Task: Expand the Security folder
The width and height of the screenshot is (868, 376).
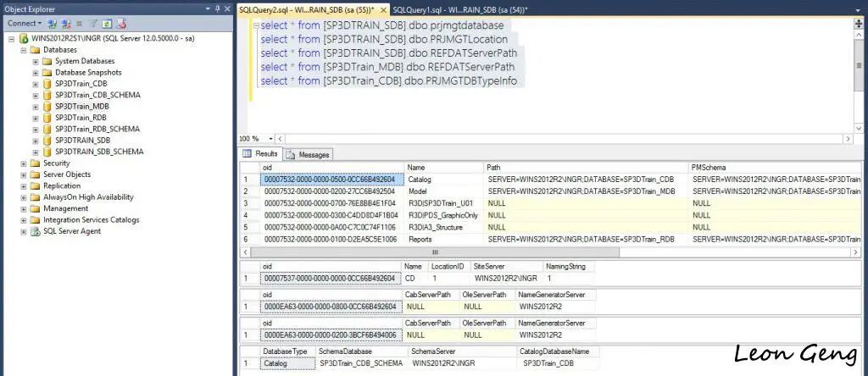Action: pyautogui.click(x=24, y=163)
